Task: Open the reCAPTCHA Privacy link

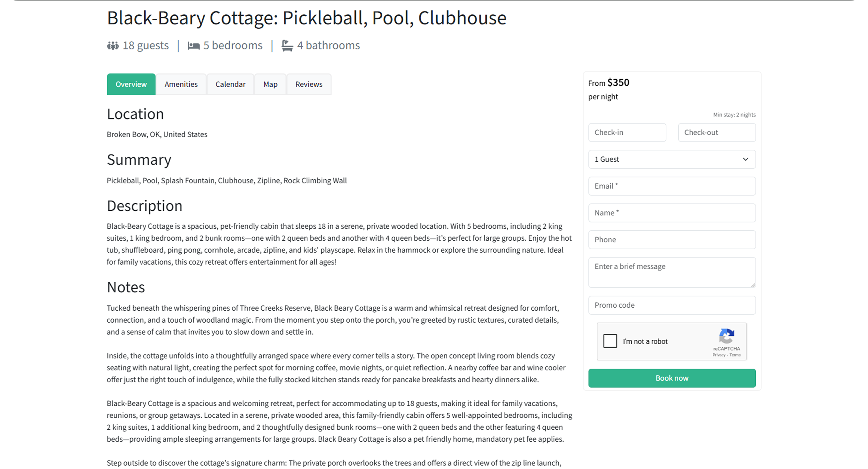Action: pyautogui.click(x=719, y=355)
